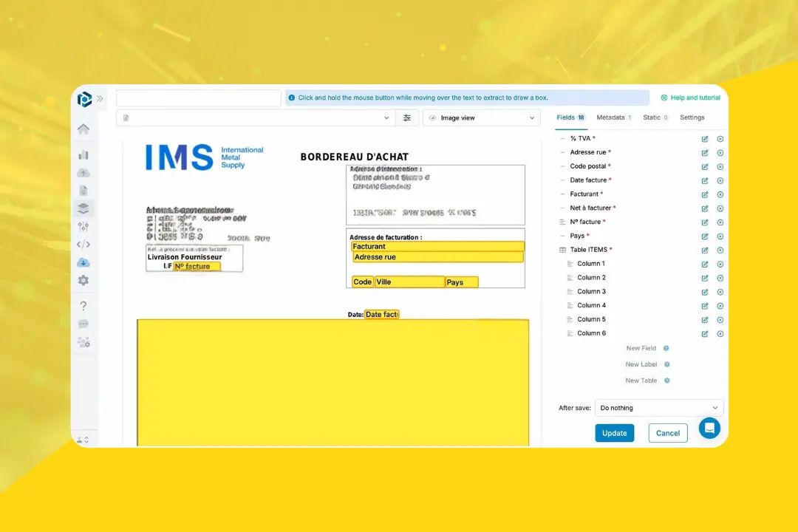Open the blue cloud download icon
The width and height of the screenshot is (798, 532).
pos(83,263)
